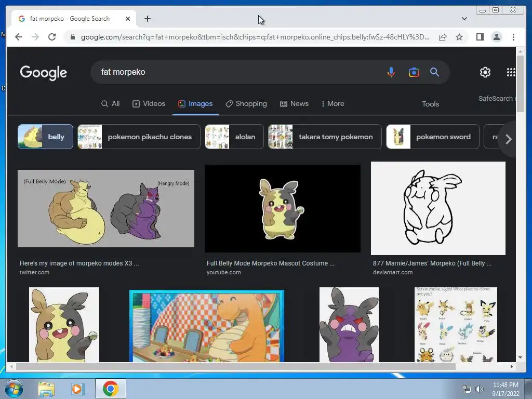
Task: Open the pikachu clone zodiac chart
Action: pos(456,325)
